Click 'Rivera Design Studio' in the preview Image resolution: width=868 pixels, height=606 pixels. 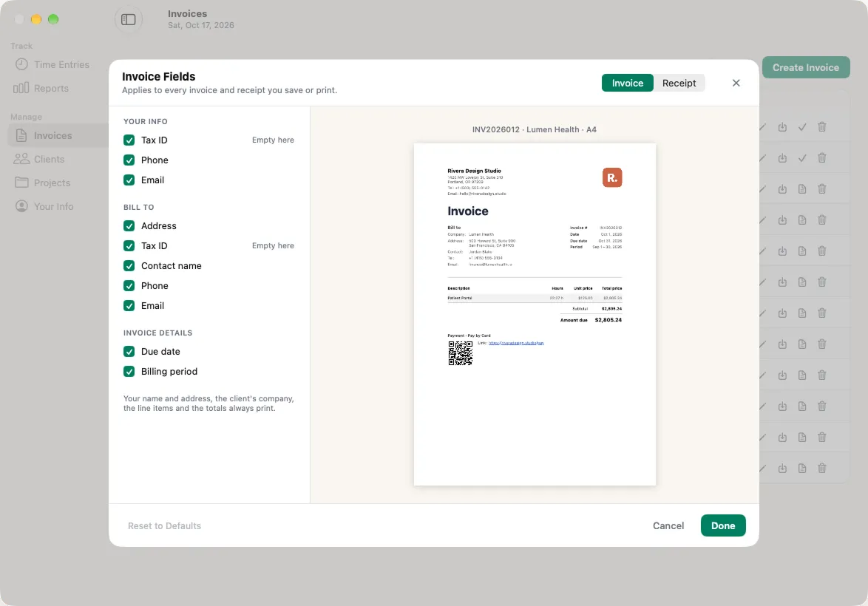pos(474,171)
